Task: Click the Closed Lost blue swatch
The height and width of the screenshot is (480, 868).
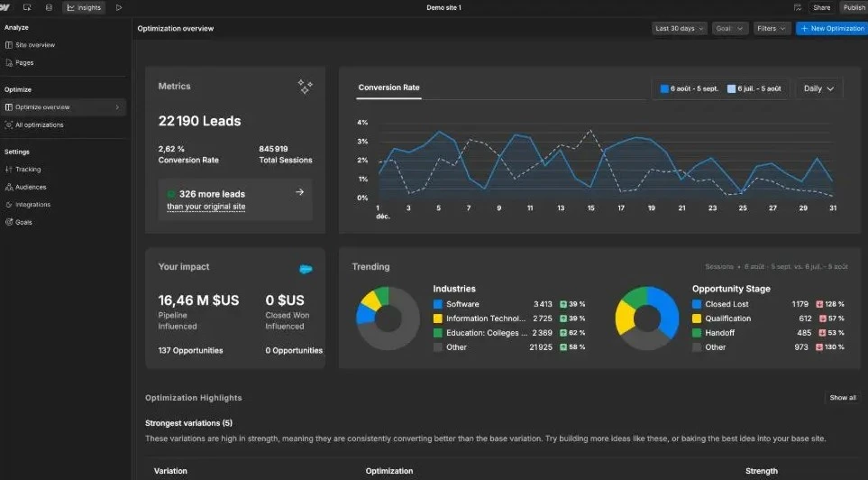Action: [697, 304]
